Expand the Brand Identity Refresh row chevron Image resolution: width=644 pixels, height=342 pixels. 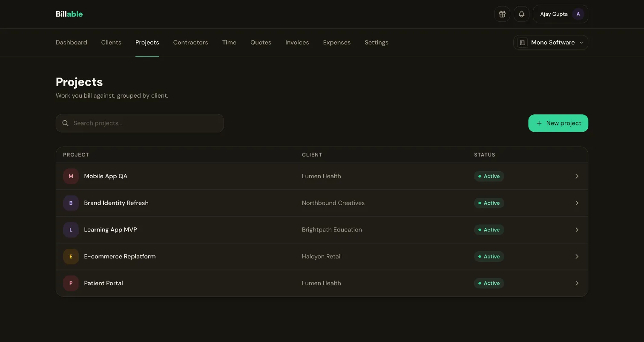point(577,203)
